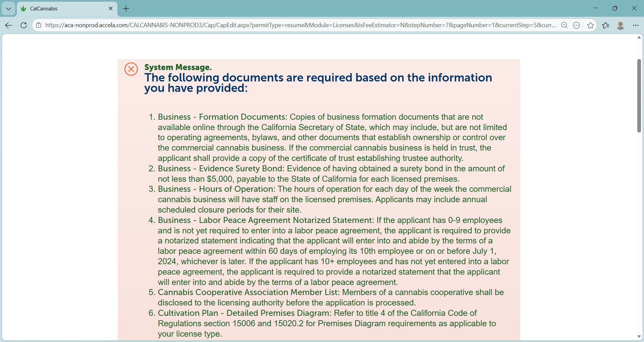Viewport: 644px width, 342px height.
Task: Open the favorites list icon
Action: (606, 25)
